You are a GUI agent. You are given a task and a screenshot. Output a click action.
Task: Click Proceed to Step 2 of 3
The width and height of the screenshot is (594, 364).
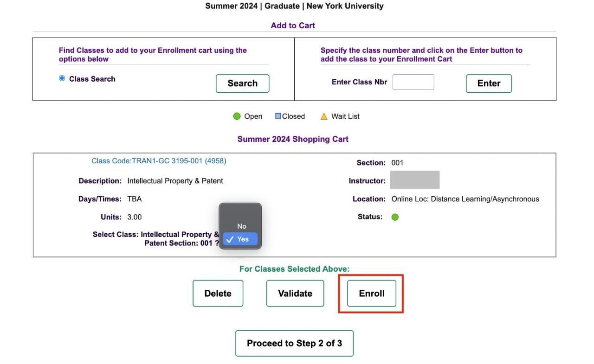tap(294, 344)
